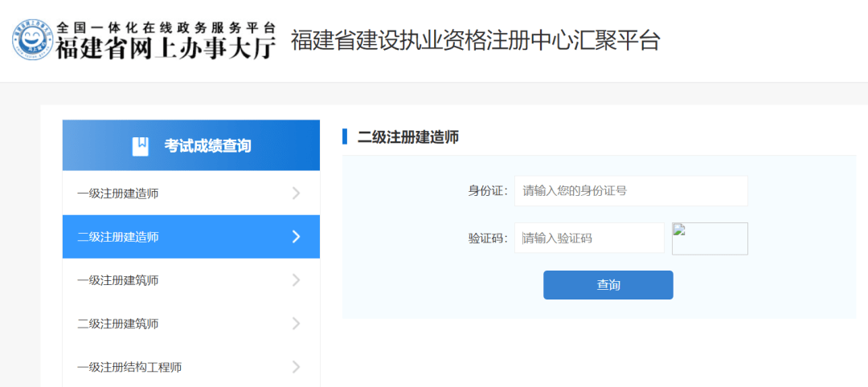Select 二级注册建造师 menu item
This screenshot has width=868, height=387.
click(191, 237)
